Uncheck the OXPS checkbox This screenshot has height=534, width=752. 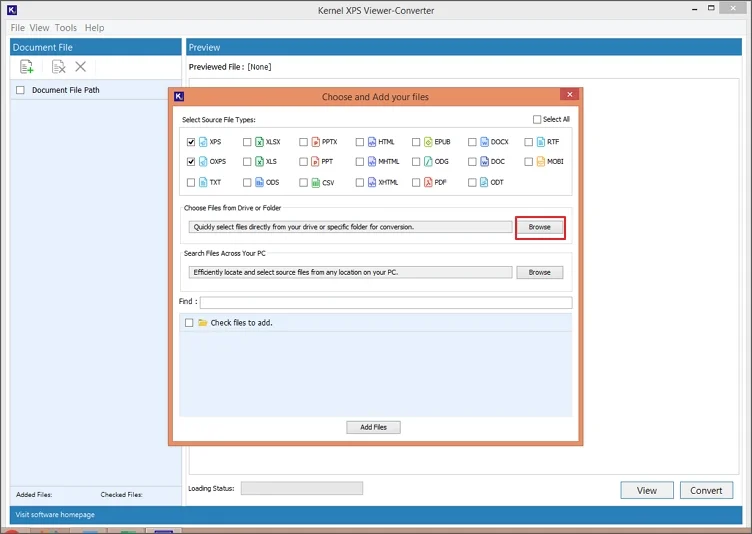191,162
